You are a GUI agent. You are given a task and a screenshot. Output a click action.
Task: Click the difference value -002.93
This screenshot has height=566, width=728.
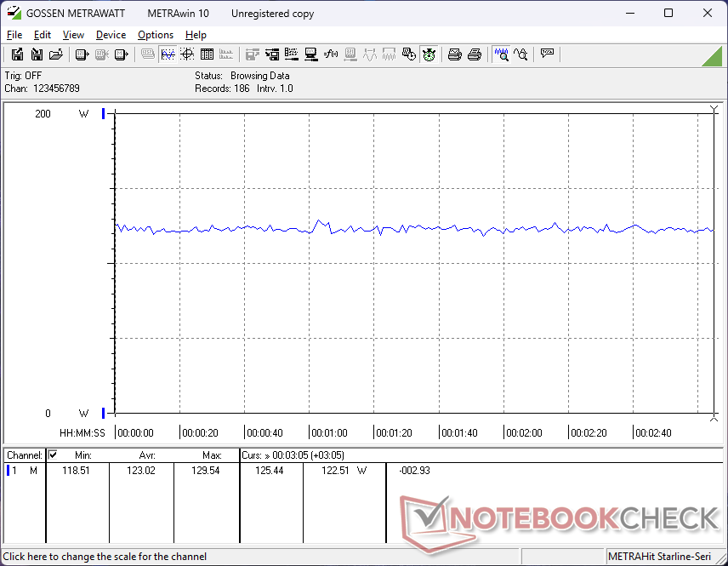[x=414, y=471]
